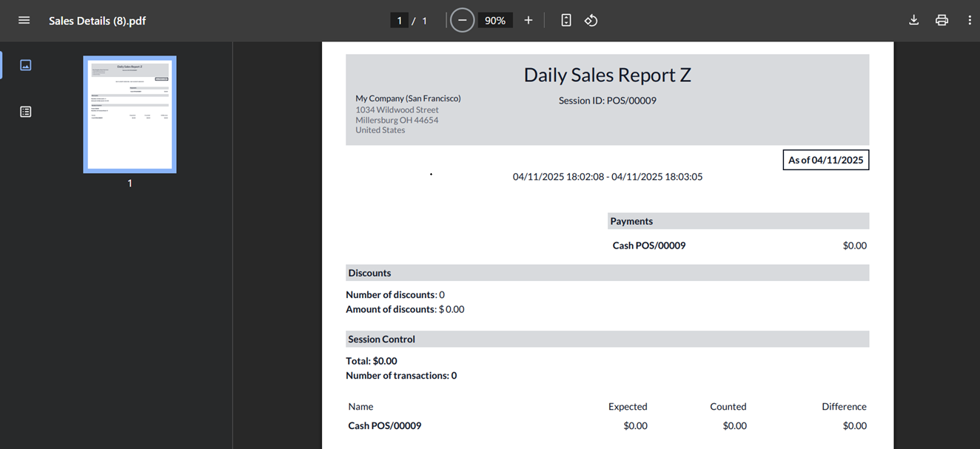Screen dimensions: 980x449
Task: Click the Discounts section header
Action: (369, 273)
